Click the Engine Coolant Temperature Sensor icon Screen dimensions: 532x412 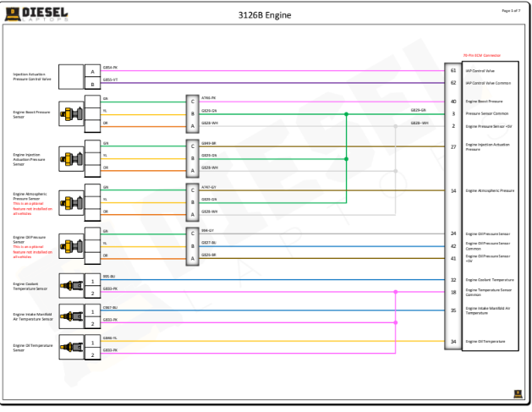coord(71,286)
